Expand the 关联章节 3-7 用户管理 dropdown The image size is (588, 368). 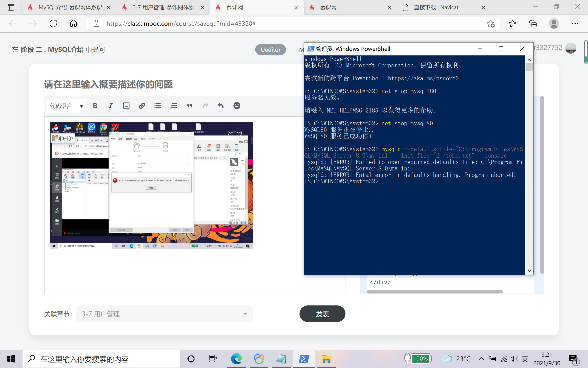tap(164, 314)
